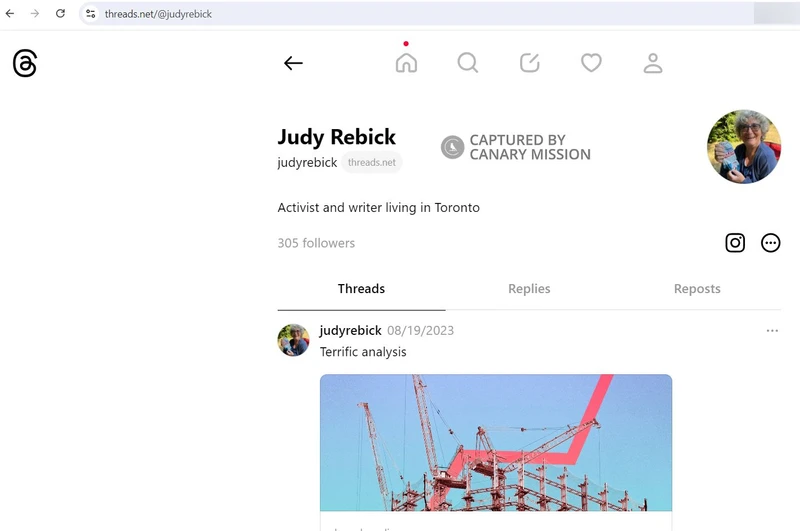This screenshot has height=531, width=800.
Task: Open Judy Rebick's large profile photo
Action: [743, 147]
